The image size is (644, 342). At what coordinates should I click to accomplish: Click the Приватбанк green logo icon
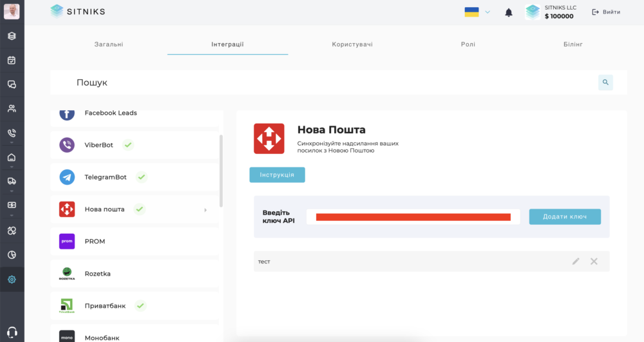coord(67,306)
